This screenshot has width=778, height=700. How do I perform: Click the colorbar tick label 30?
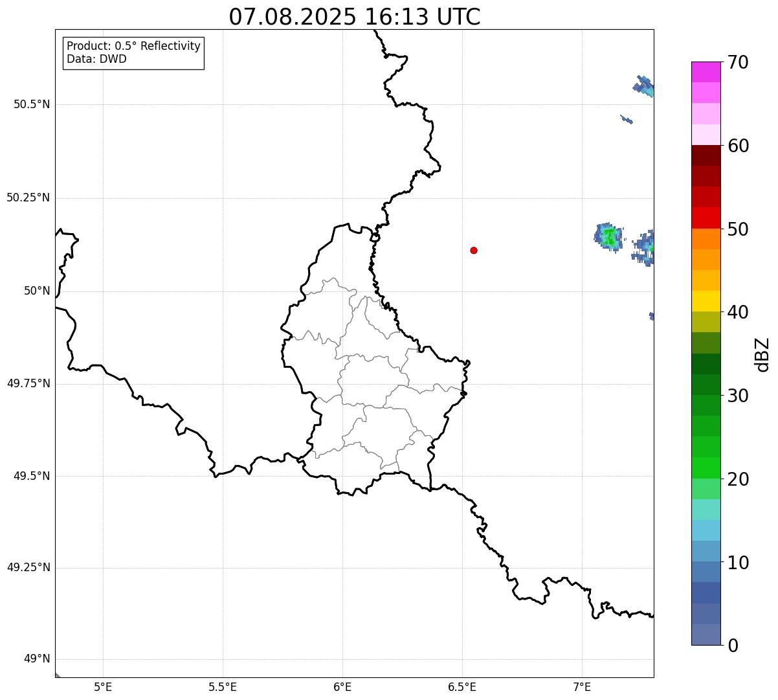click(738, 396)
